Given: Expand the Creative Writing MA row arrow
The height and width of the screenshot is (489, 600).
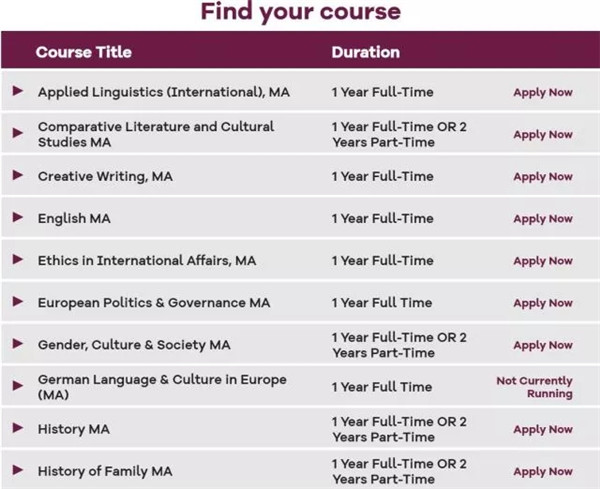Looking at the screenshot, I should click(18, 176).
